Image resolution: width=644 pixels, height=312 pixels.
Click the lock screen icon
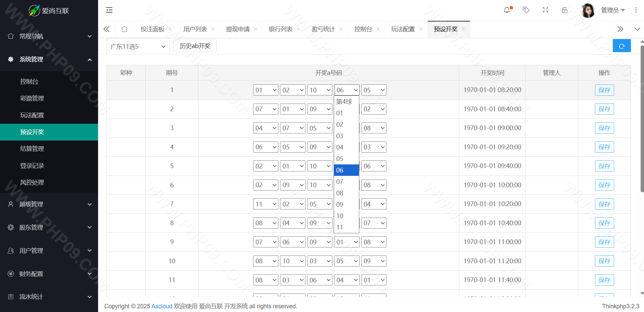(565, 10)
